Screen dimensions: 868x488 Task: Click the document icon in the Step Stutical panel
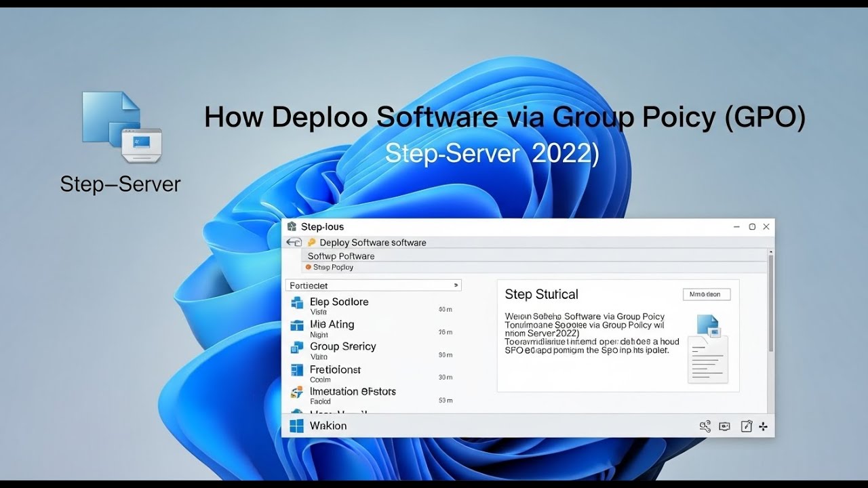click(x=708, y=349)
